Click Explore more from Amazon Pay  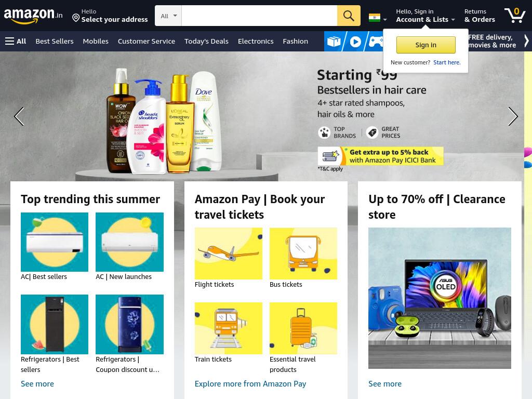pos(250,384)
